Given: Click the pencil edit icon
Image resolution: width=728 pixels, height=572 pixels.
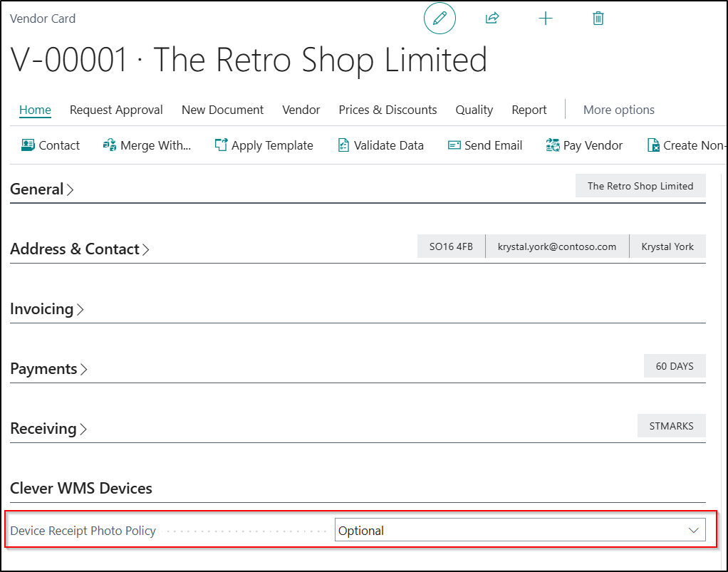Looking at the screenshot, I should (440, 19).
